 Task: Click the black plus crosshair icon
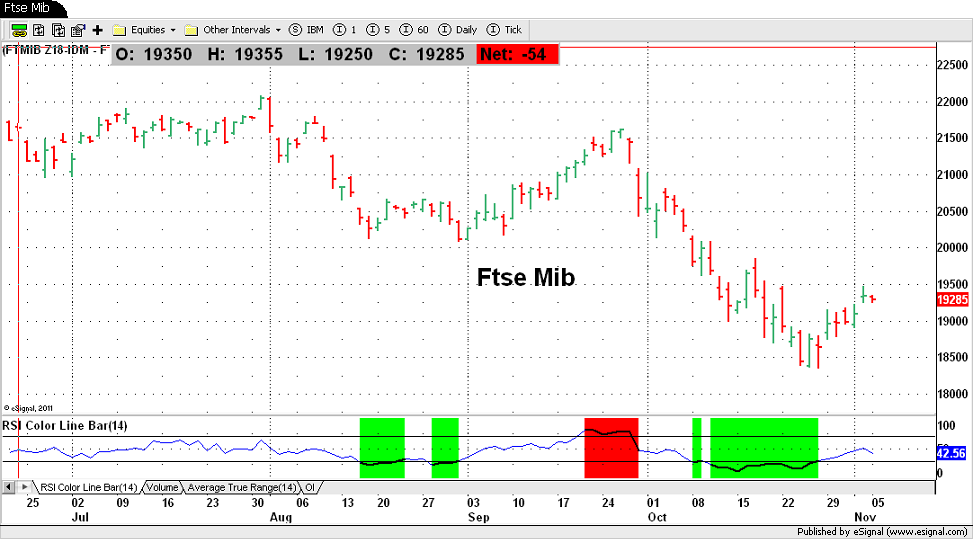tap(97, 30)
